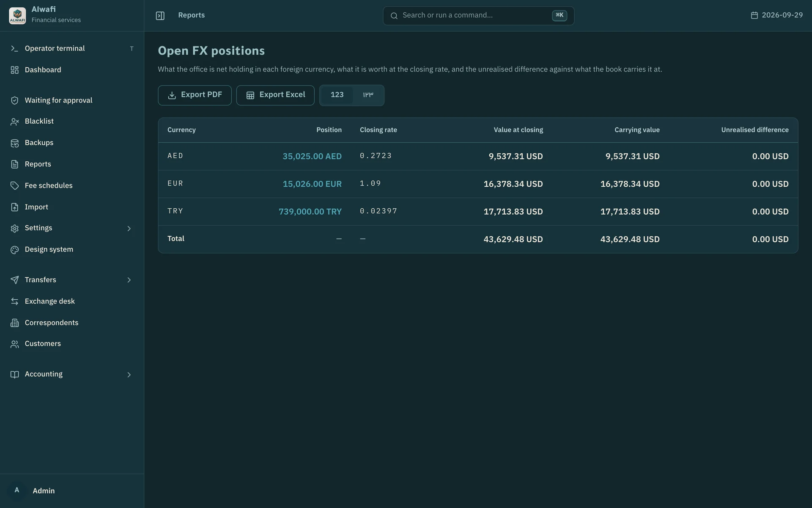Click the Transfers paper plane icon
The height and width of the screenshot is (508, 812).
pos(14,280)
